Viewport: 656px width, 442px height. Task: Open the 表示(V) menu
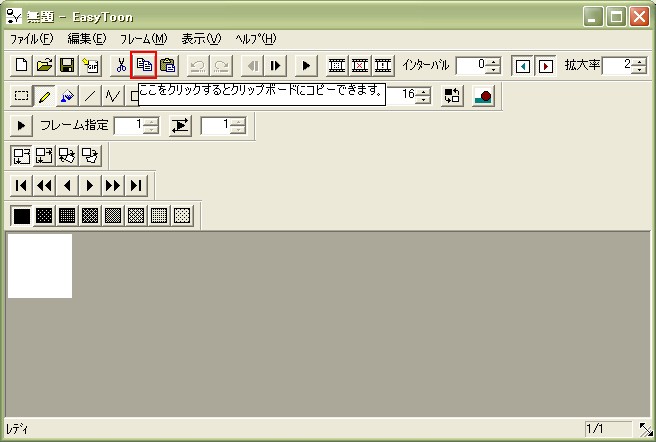click(201, 39)
